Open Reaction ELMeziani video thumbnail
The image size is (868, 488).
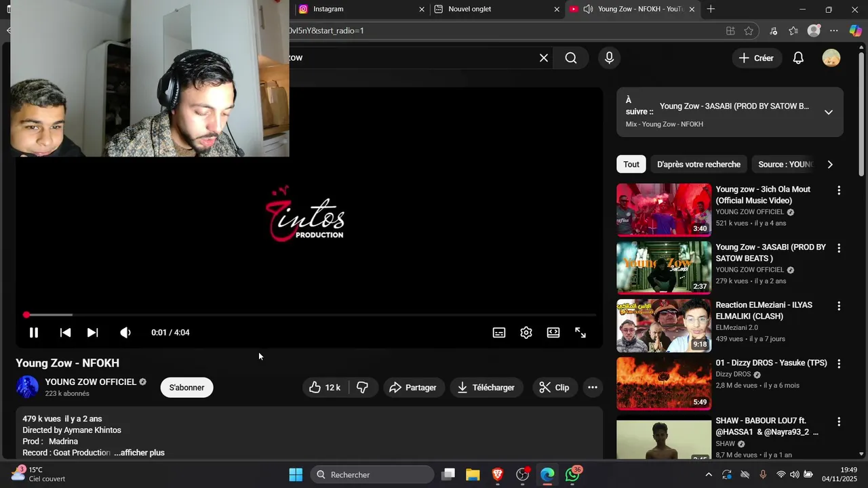click(x=664, y=325)
